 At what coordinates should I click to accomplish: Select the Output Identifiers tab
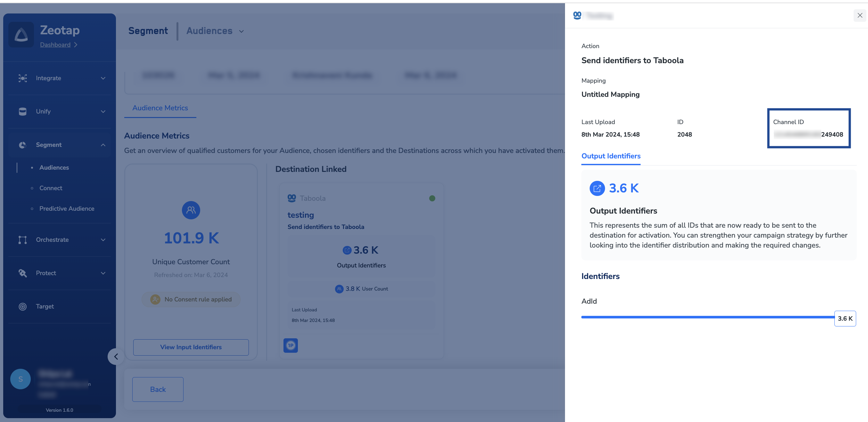610,156
